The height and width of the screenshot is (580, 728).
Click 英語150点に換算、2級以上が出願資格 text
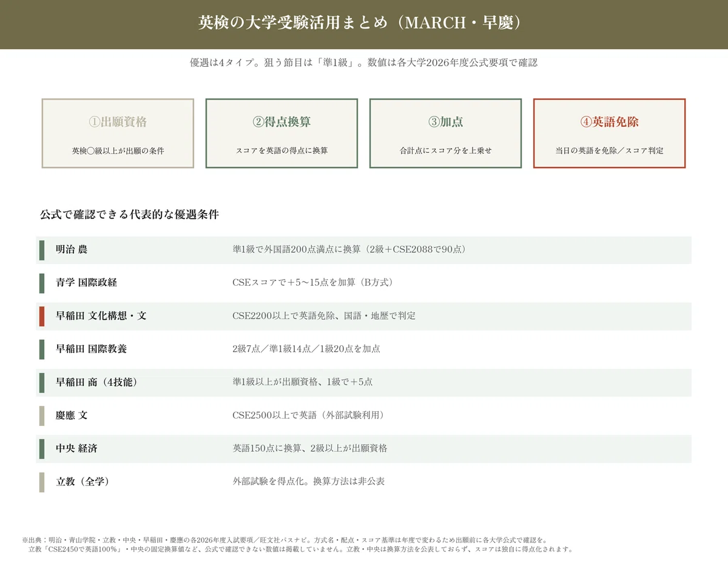click(310, 448)
